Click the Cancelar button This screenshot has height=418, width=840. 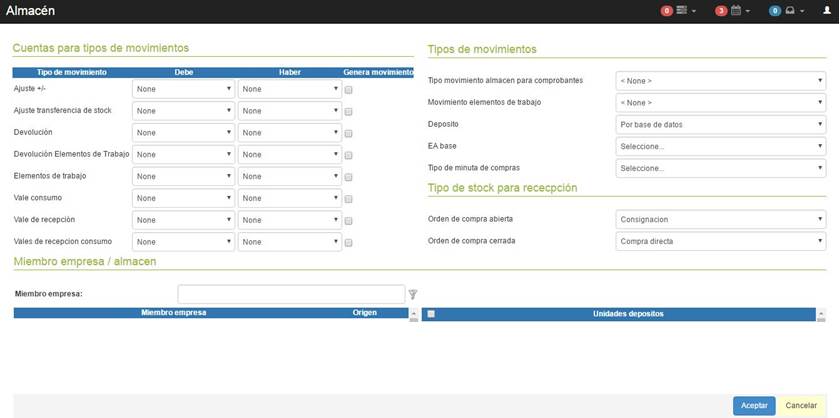click(x=801, y=406)
